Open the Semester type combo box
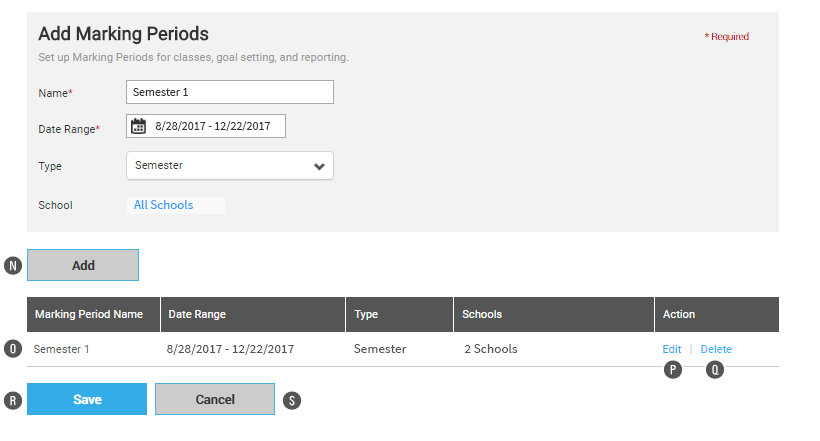Image resolution: width=820 pixels, height=441 pixels. pos(230,165)
